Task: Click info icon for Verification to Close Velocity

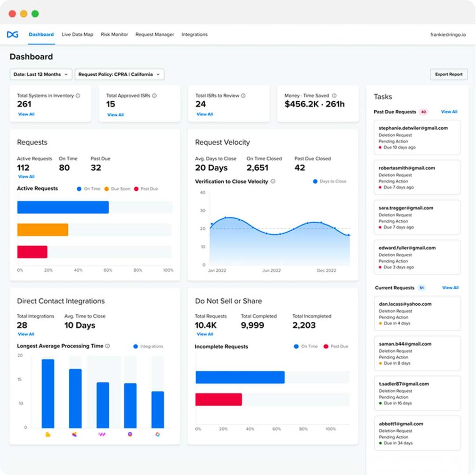Action: pos(273,181)
